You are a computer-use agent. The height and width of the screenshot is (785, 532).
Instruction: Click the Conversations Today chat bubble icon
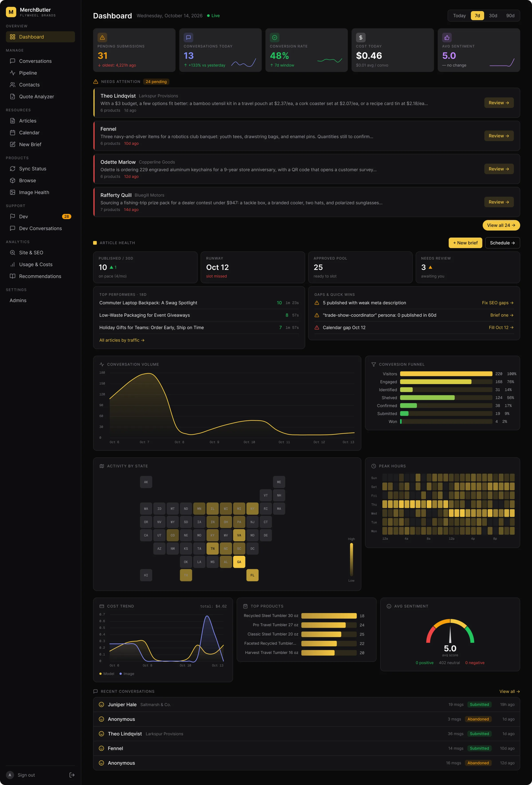coord(188,37)
